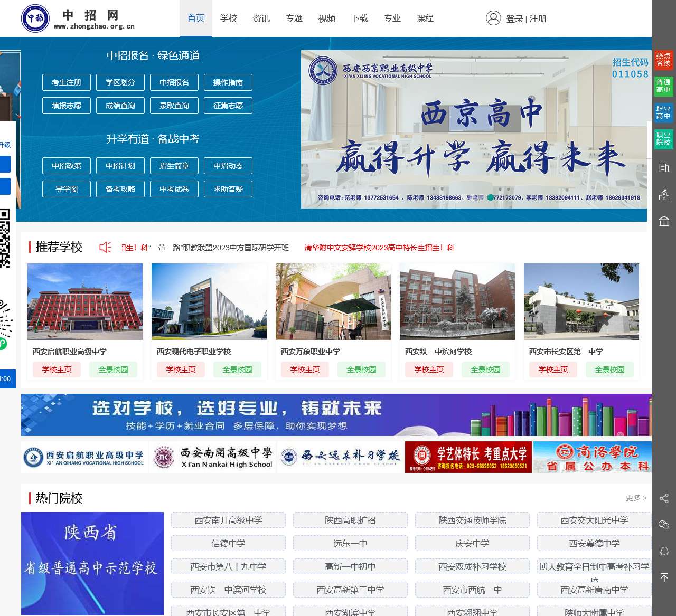This screenshot has height=616, width=676.
Task: Click the 备考攻略 button
Action: pyautogui.click(x=120, y=189)
